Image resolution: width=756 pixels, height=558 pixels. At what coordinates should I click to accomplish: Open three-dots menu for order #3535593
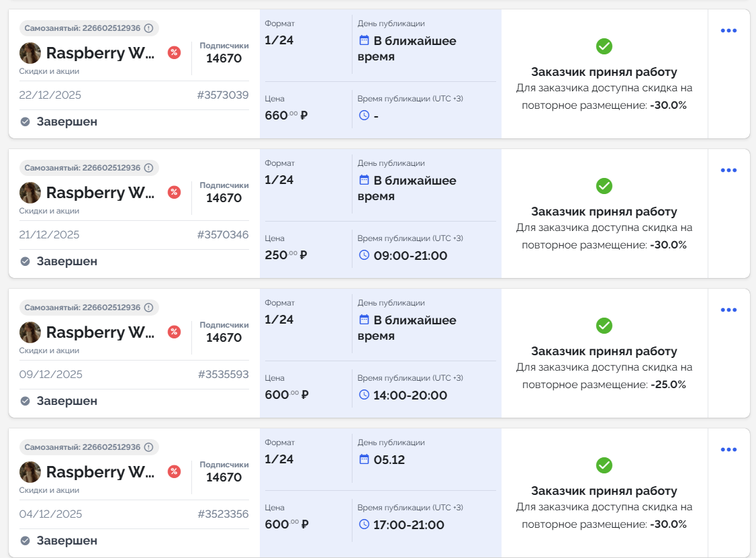(728, 310)
